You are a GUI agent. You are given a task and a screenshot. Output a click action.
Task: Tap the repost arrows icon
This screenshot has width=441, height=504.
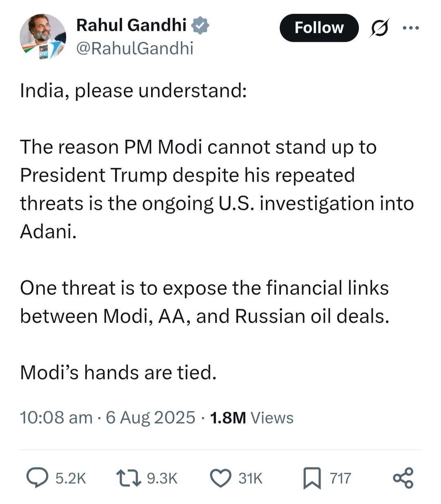(x=129, y=478)
